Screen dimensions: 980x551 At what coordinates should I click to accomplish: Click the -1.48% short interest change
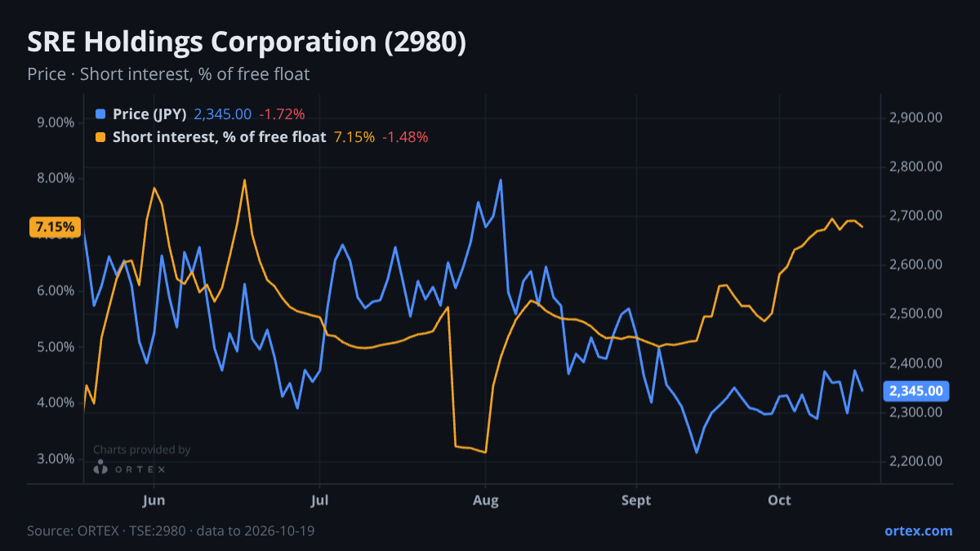[405, 137]
